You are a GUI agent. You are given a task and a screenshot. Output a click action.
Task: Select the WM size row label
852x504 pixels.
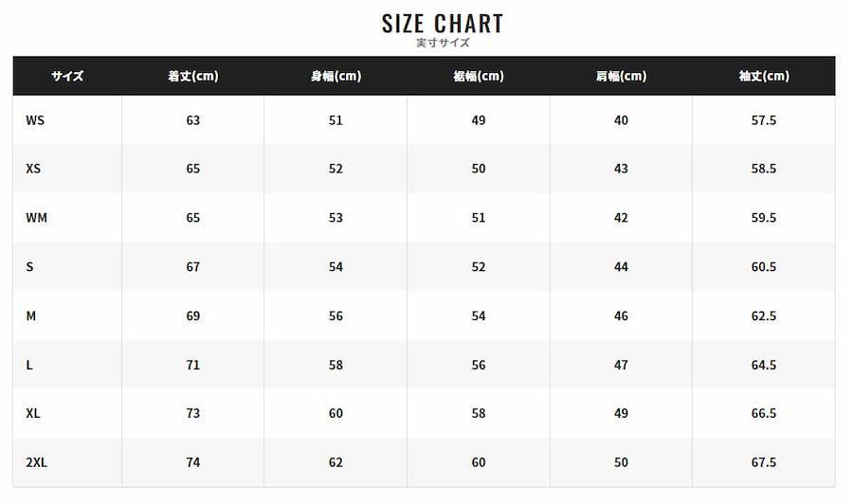pyautogui.click(x=36, y=218)
